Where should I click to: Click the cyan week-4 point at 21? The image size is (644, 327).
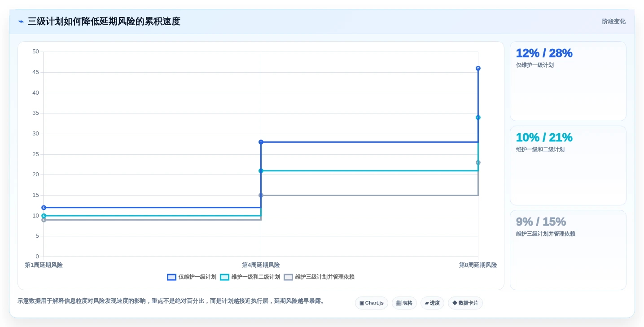[261, 170]
